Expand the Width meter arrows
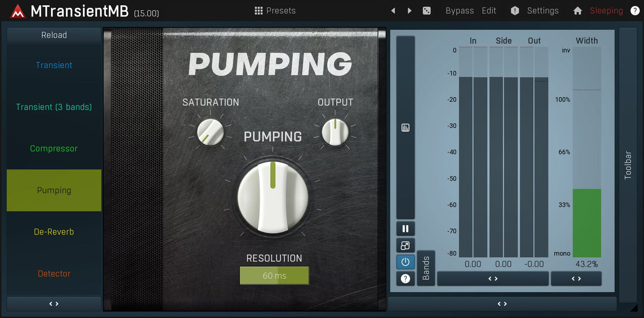The image size is (644, 318). point(576,279)
